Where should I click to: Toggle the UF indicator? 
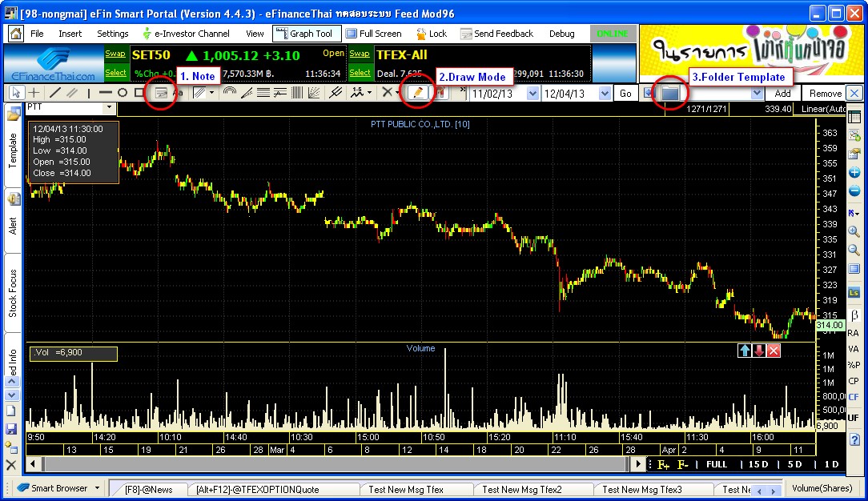tap(853, 418)
